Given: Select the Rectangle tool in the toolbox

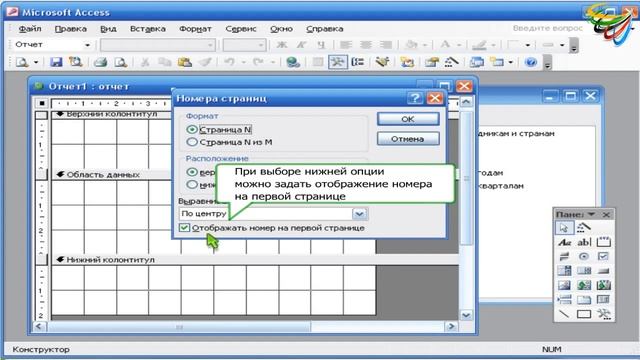Looking at the screenshot, I should pos(584,314).
